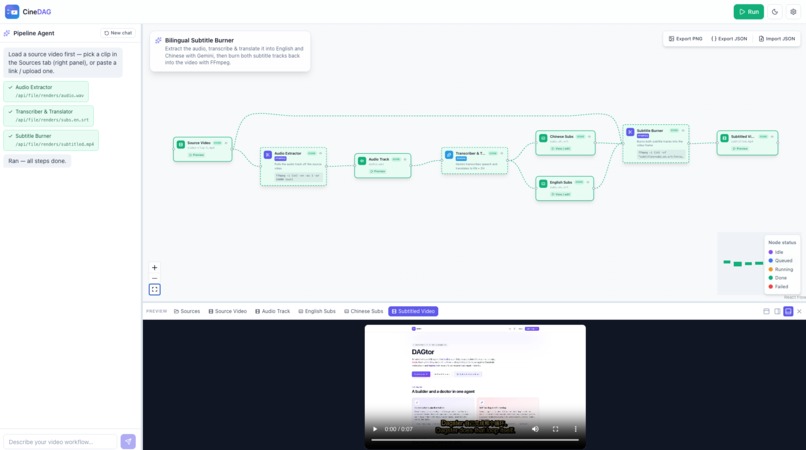Viewport: 806px width, 450px height.
Task: Mute the video volume icon
Action: point(535,429)
